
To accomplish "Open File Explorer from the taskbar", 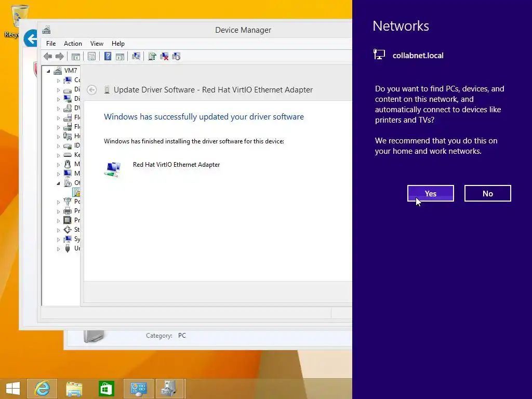I will [74, 389].
